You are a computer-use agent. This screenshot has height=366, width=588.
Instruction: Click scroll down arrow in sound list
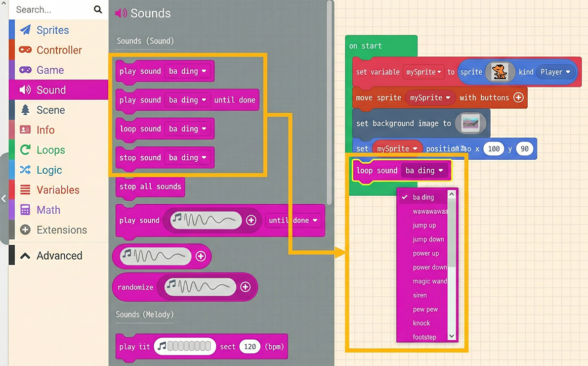point(451,336)
